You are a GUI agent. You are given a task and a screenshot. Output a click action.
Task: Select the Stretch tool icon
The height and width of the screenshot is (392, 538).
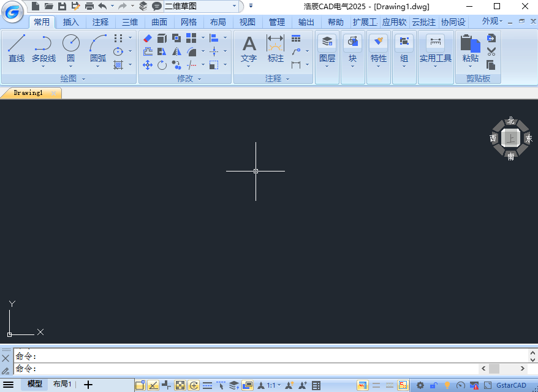(x=162, y=51)
